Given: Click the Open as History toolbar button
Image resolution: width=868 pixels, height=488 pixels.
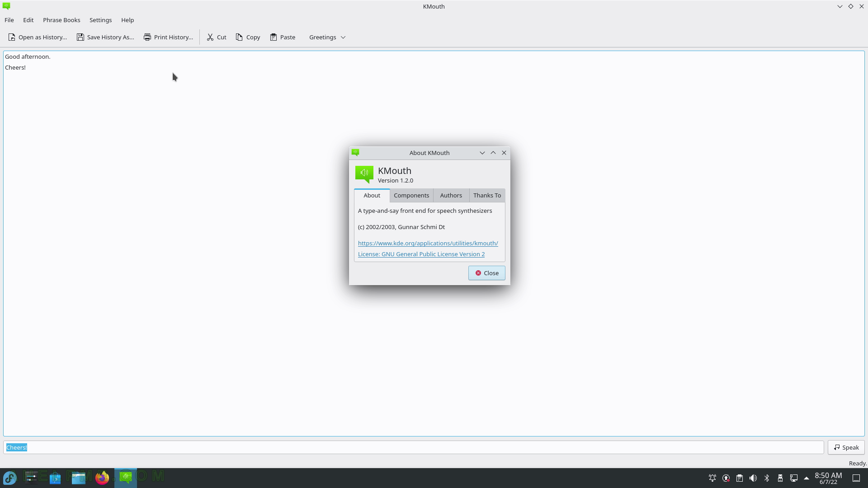Looking at the screenshot, I should (38, 37).
